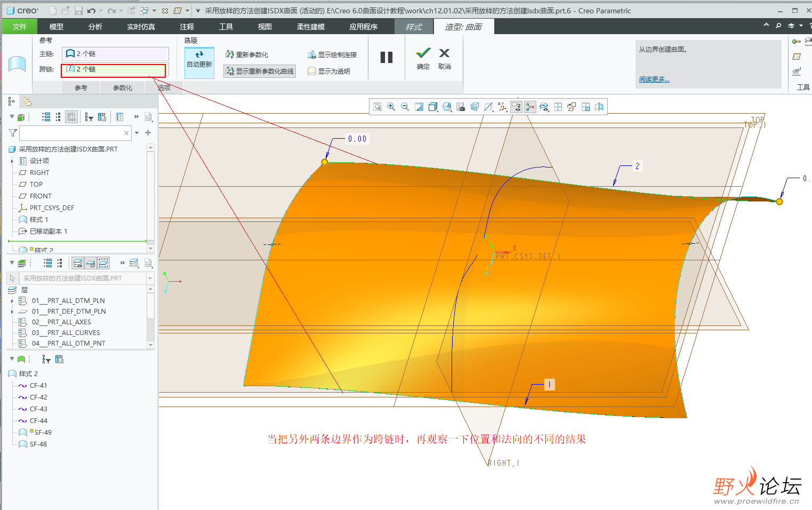The image size is (812, 510).
Task: Confirm with the 确定 green checkmark
Action: [423, 59]
